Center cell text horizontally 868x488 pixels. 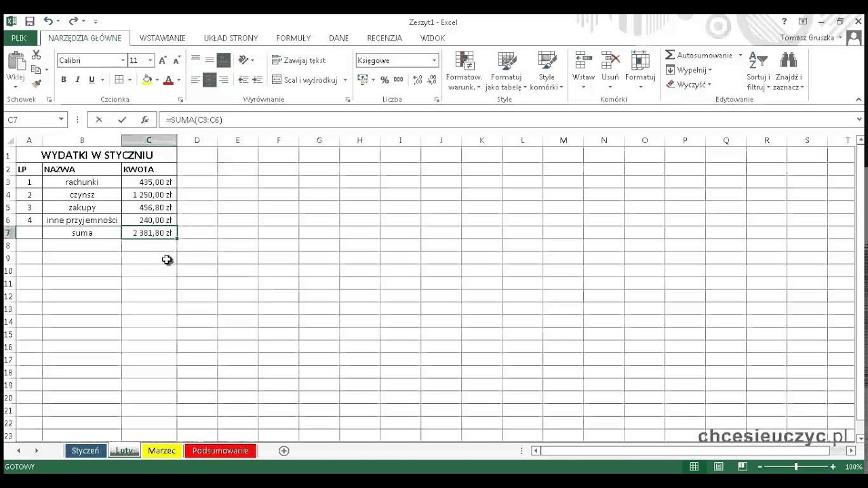(x=210, y=80)
